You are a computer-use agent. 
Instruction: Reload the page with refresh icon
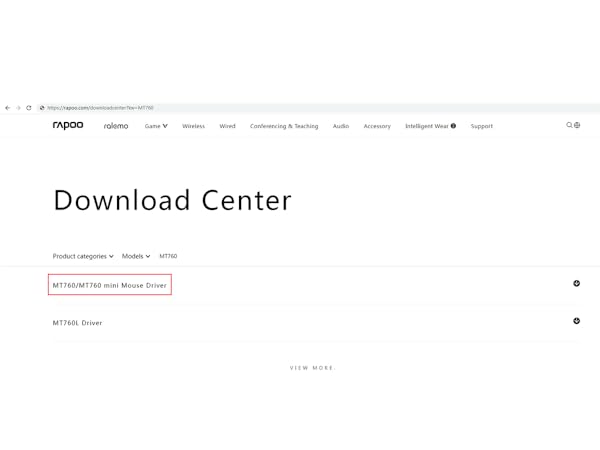click(29, 108)
